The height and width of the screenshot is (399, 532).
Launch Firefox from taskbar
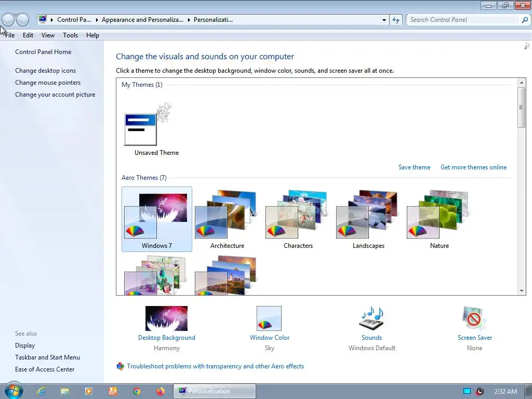161,391
